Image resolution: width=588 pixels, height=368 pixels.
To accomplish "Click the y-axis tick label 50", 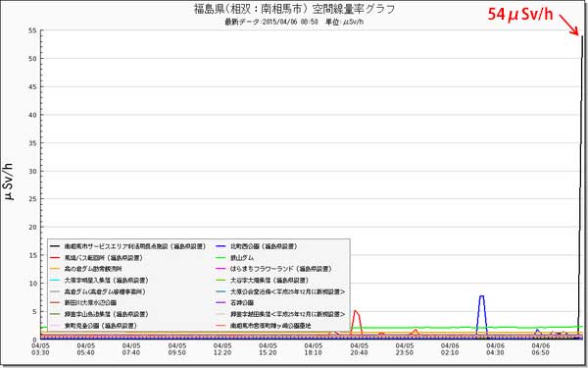I will click(x=32, y=59).
